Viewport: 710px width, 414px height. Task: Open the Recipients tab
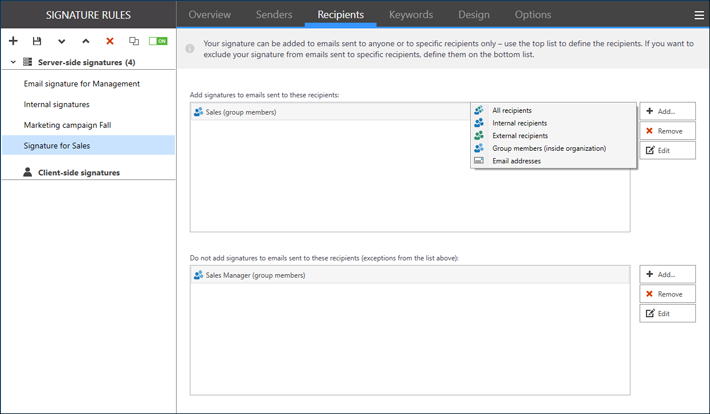click(341, 14)
